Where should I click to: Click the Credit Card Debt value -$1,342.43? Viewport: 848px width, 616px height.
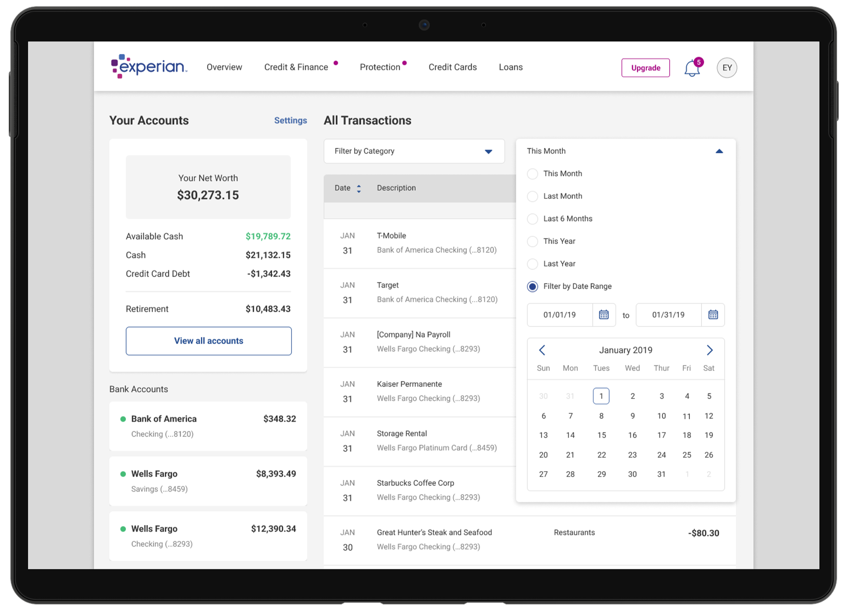pos(269,274)
